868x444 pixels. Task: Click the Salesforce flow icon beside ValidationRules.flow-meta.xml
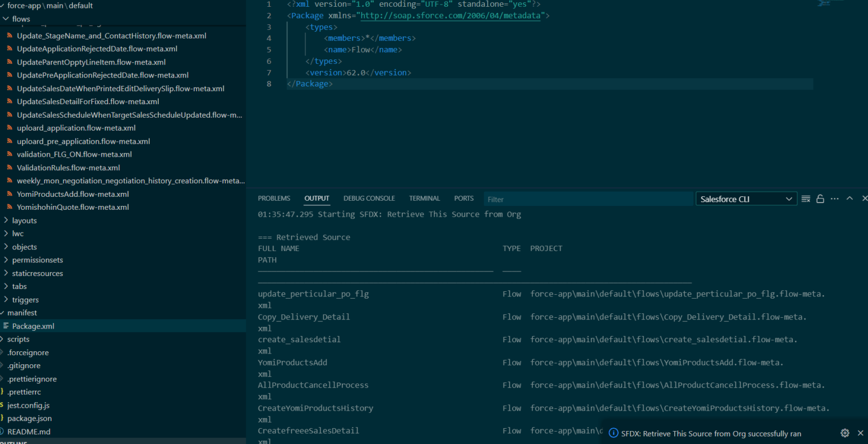pos(10,167)
